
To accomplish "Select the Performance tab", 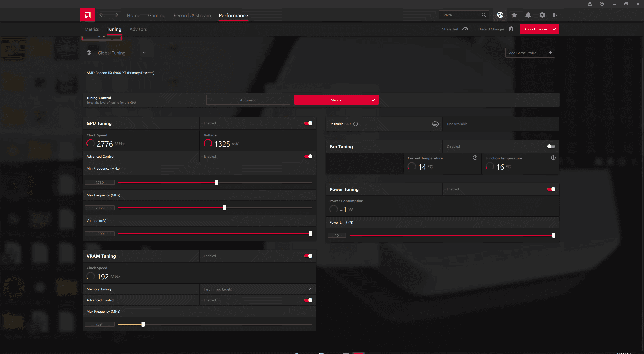I will pos(233,15).
